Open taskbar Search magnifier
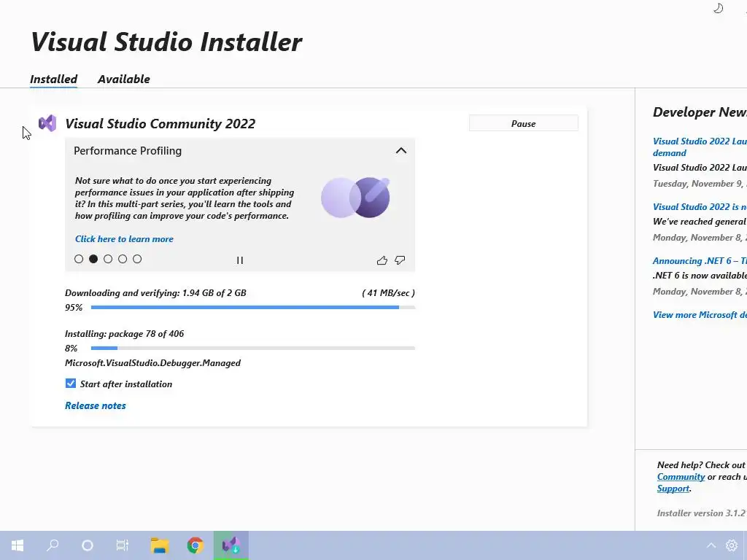This screenshot has height=560, width=747. pos(53,545)
